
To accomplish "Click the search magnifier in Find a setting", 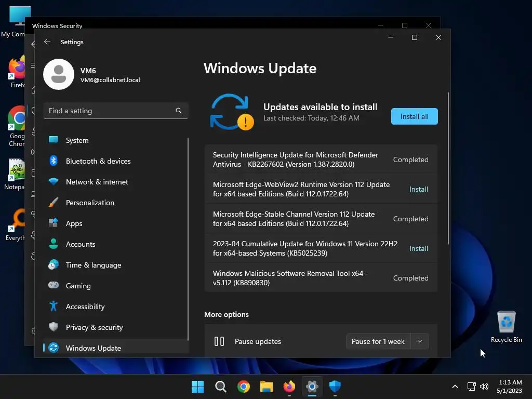I will 179,111.
